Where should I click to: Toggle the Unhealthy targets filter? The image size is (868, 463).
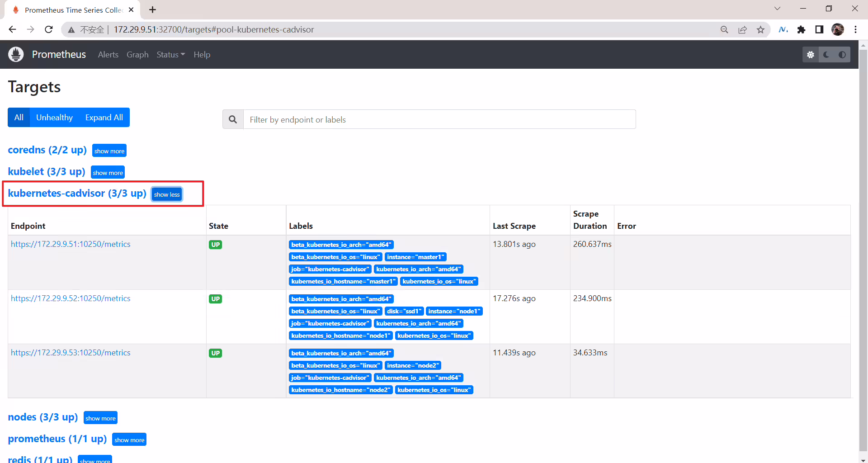[x=54, y=118]
